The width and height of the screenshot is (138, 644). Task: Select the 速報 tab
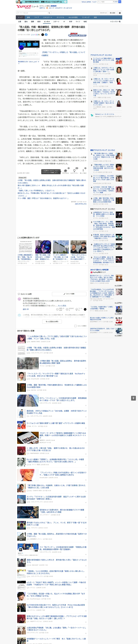tap(28, 17)
